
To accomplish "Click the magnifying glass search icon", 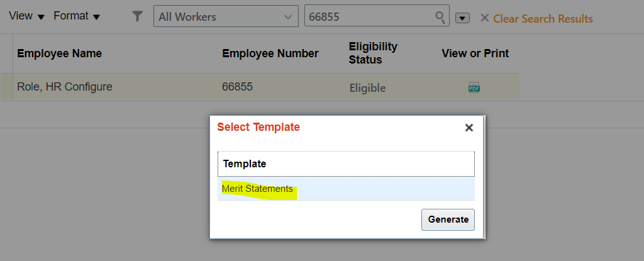I will pyautogui.click(x=440, y=17).
